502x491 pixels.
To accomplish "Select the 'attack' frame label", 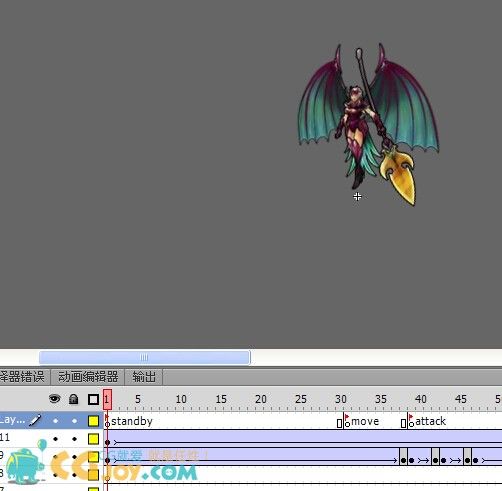I will [x=430, y=421].
